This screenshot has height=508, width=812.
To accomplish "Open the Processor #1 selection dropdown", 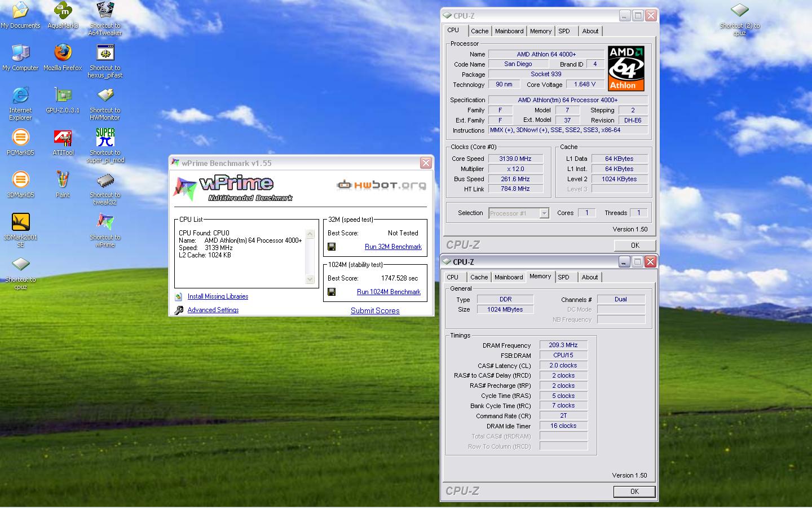I will 544,213.
